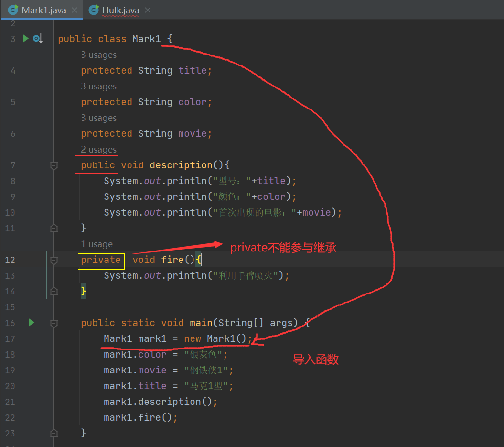The height and width of the screenshot is (447, 504).
Task: Click the class file icon on Mark1.java tab
Action: 13,10
